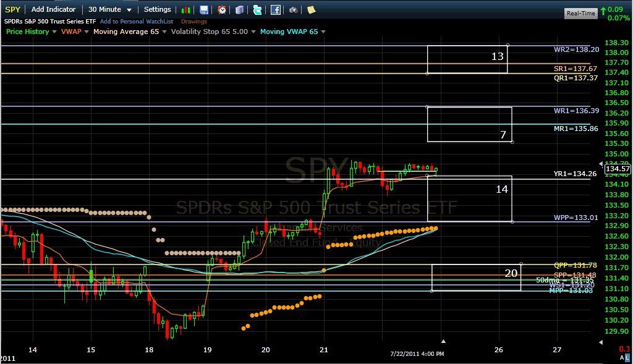Screen dimensions: 633x364
Task: Toggle the 'A' arithmetic scale option
Action: pyautogui.click(x=622, y=358)
